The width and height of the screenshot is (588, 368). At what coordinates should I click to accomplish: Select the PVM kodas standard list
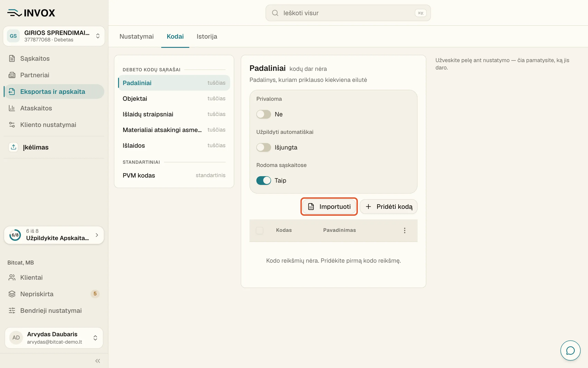point(174,175)
